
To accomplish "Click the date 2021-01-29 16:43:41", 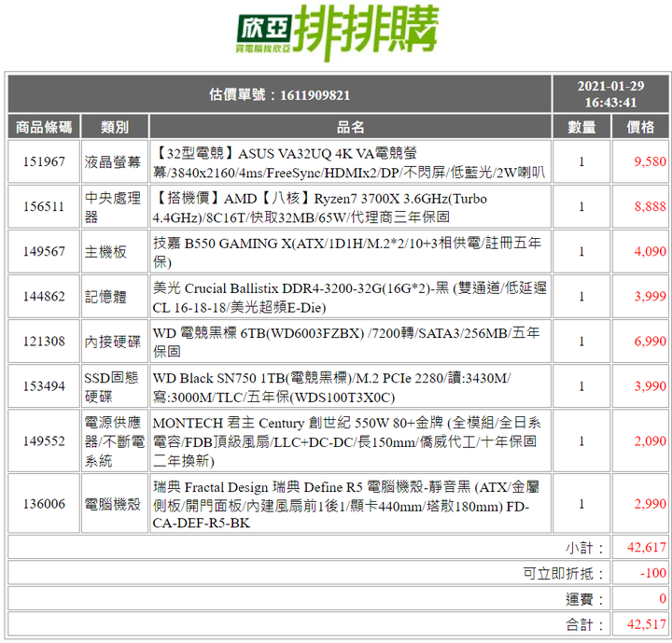I will coord(610,94).
